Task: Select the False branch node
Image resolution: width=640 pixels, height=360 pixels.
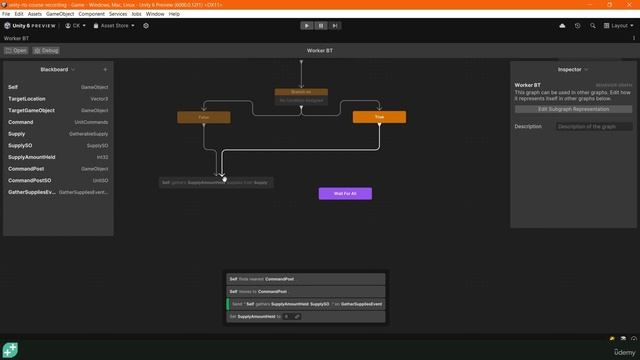Action: click(204, 117)
